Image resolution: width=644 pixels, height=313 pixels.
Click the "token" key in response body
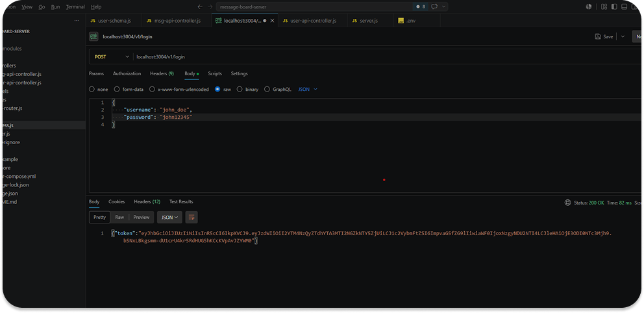125,233
